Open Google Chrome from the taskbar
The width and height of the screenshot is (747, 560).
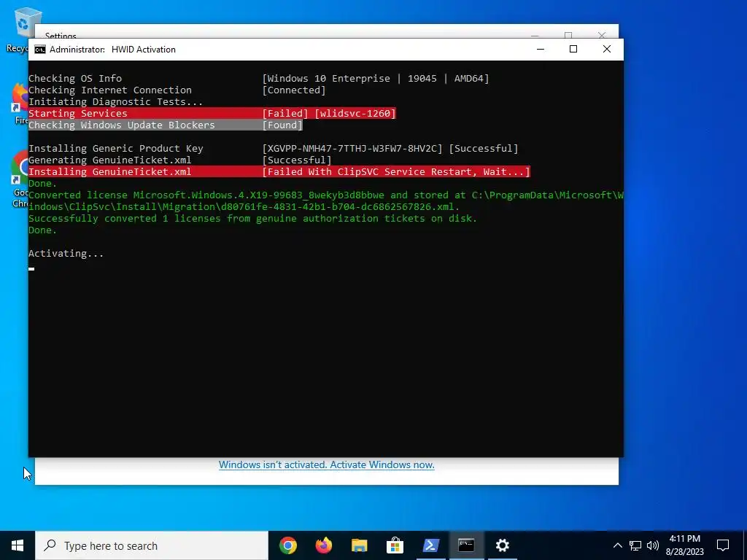(287, 545)
